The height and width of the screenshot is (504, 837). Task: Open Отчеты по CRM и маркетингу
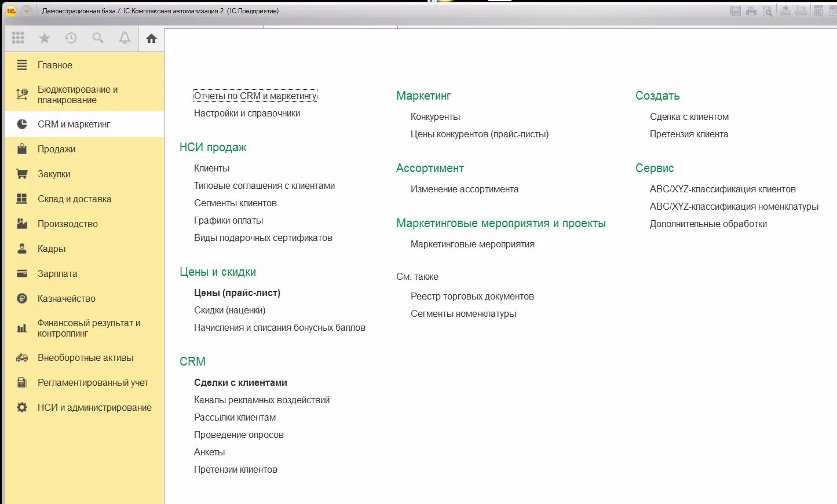[255, 96]
